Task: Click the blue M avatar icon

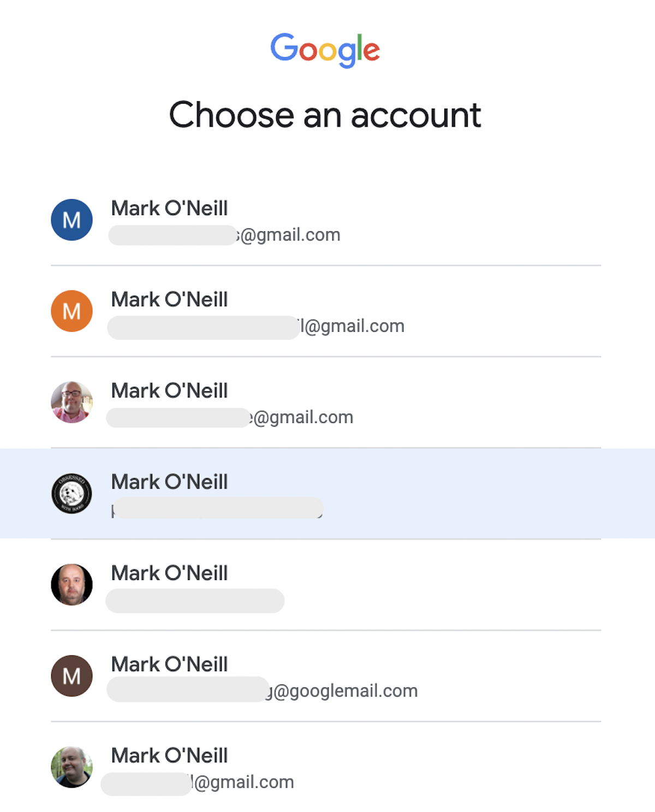Action: pyautogui.click(x=72, y=220)
